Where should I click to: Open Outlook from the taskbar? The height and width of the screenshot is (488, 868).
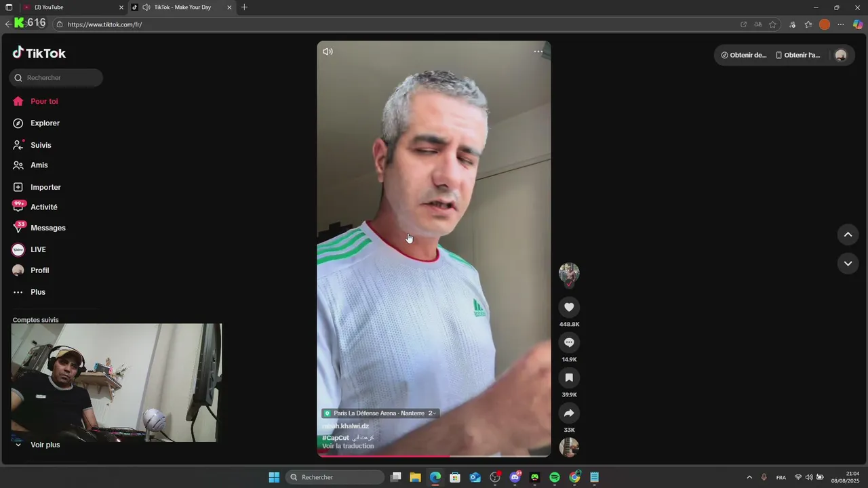pos(475,477)
